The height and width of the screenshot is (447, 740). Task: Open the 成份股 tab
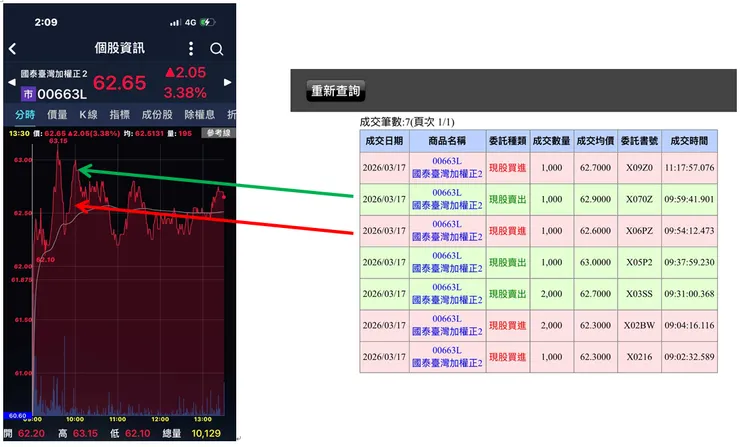[x=157, y=115]
